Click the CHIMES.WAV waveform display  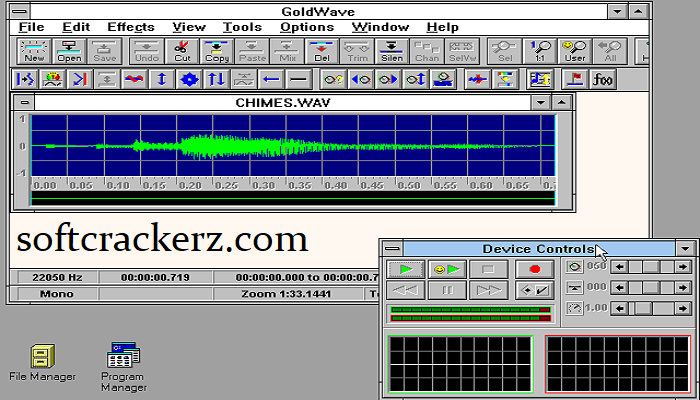pyautogui.click(x=293, y=146)
